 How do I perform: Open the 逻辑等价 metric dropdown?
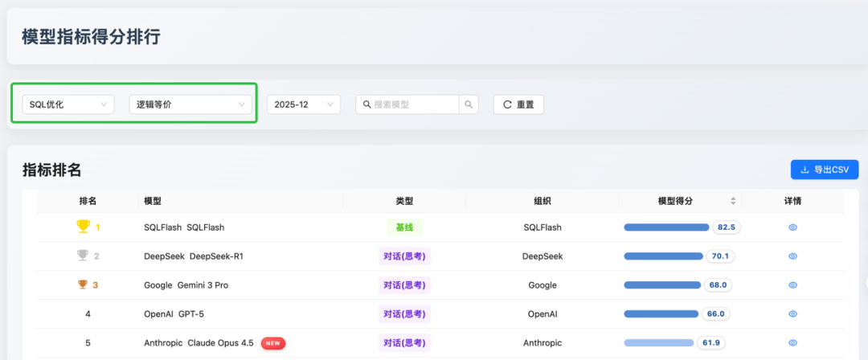[190, 104]
